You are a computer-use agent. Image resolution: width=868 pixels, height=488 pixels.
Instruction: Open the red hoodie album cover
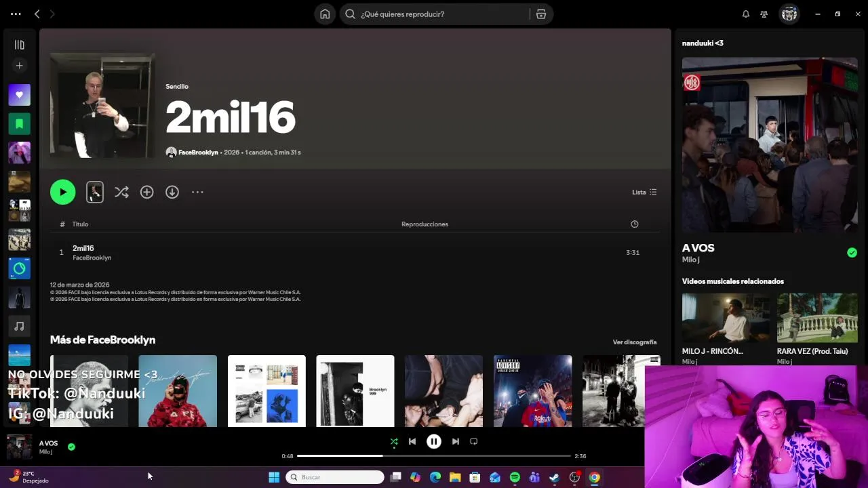(x=178, y=391)
